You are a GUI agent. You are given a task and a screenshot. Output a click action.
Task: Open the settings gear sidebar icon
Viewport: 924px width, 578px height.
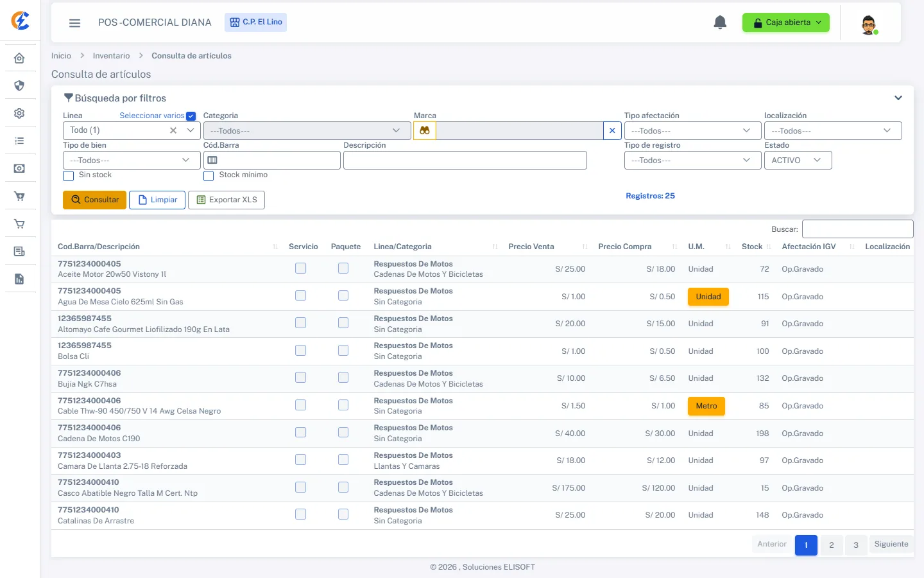19,113
